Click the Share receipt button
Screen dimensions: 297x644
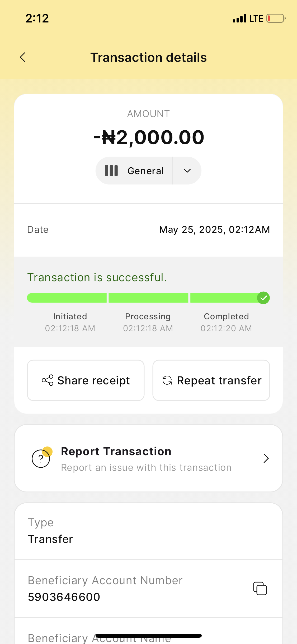tap(86, 380)
